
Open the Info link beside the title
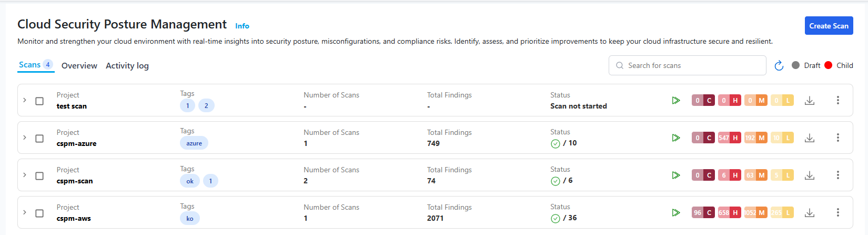pyautogui.click(x=242, y=26)
